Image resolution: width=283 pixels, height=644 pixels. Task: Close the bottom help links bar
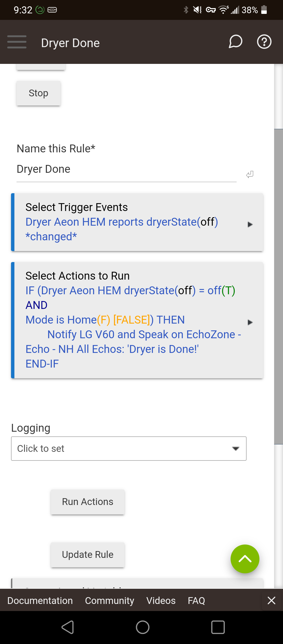pos(271,600)
